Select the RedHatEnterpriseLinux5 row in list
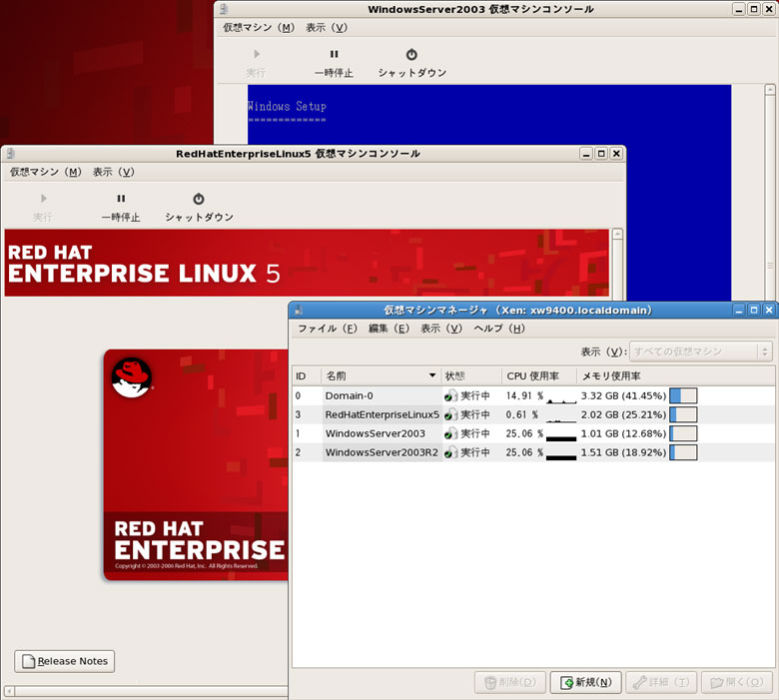Screen dimensions: 779x700 (x=382, y=415)
